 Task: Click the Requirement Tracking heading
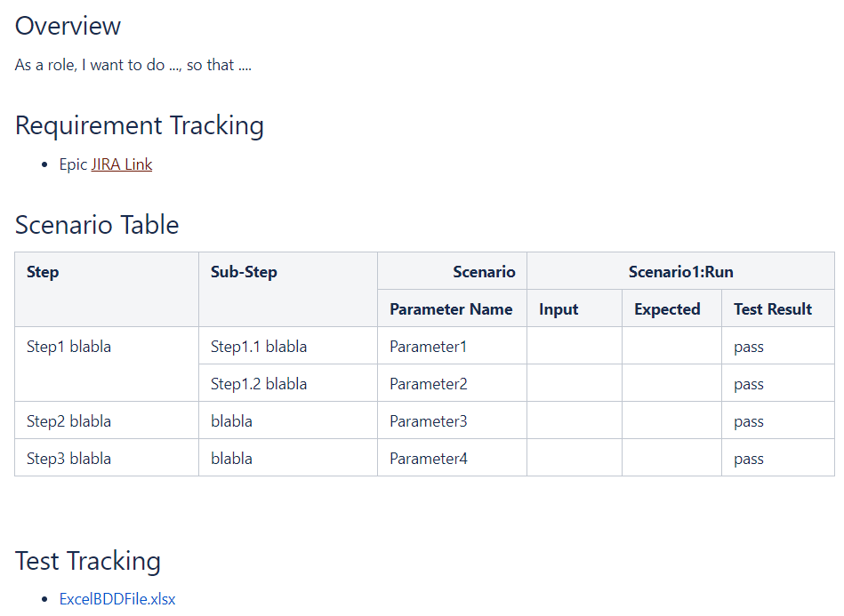pyautogui.click(x=140, y=125)
